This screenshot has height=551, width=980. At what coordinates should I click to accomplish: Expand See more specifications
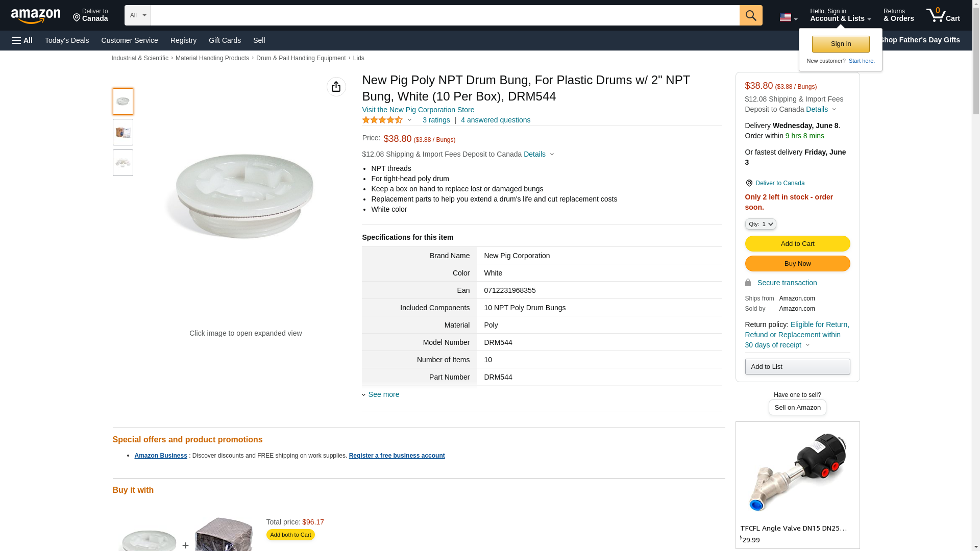click(x=383, y=394)
